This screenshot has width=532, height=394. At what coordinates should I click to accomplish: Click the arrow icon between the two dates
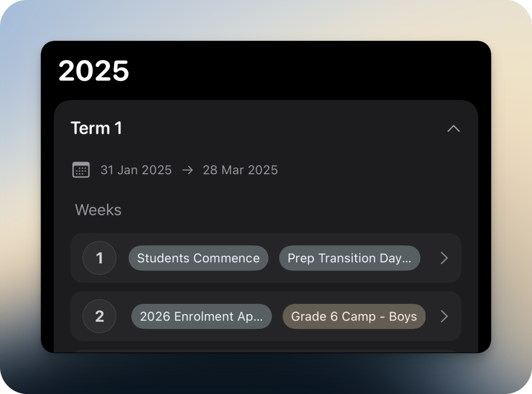188,170
